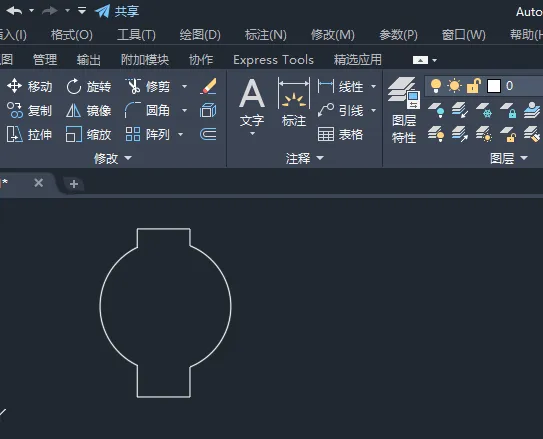The height and width of the screenshot is (439, 543).
Task: Select the Rotate (旋转) tool
Action: [x=89, y=86]
